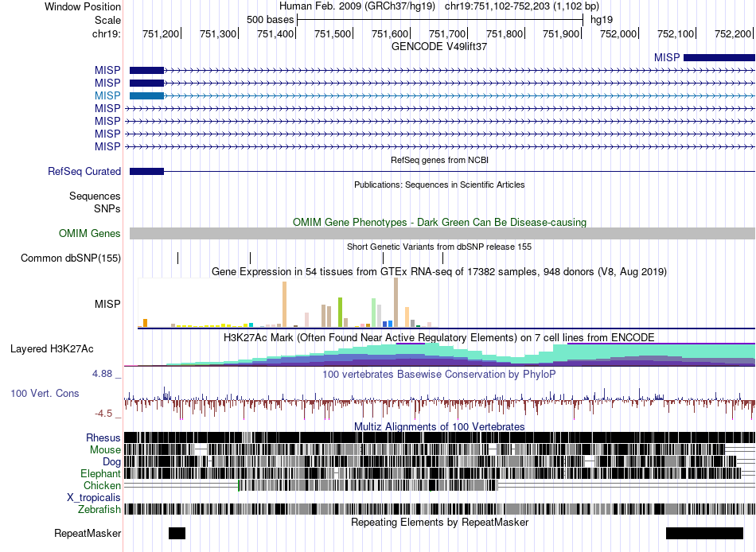Click the Zebrafish alignment label
This screenshot has height=552, width=756.
pos(99,510)
